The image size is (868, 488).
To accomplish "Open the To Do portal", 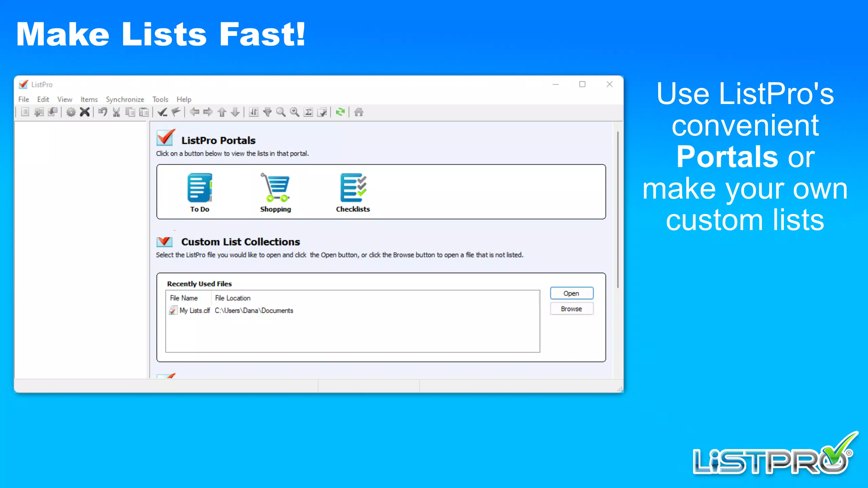I will 200,192.
